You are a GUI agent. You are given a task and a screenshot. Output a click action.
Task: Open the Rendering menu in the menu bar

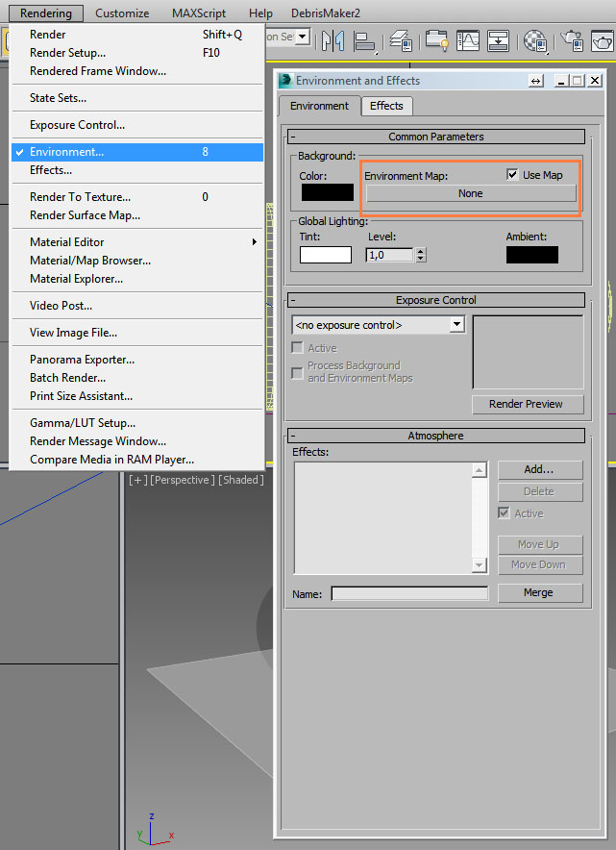pyautogui.click(x=46, y=13)
